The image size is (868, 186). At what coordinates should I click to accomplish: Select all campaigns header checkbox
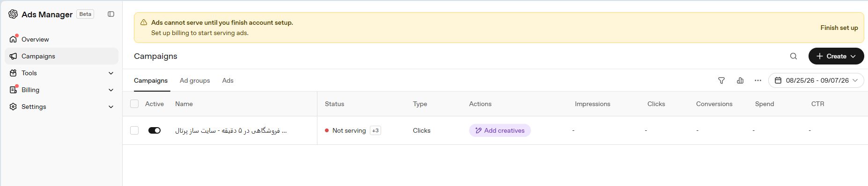134,104
